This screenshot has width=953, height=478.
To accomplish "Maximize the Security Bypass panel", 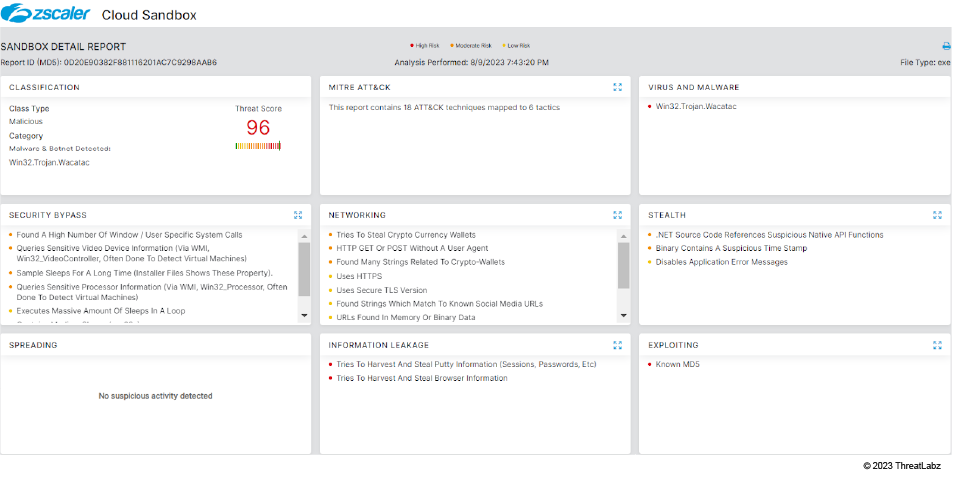I will pyautogui.click(x=298, y=215).
